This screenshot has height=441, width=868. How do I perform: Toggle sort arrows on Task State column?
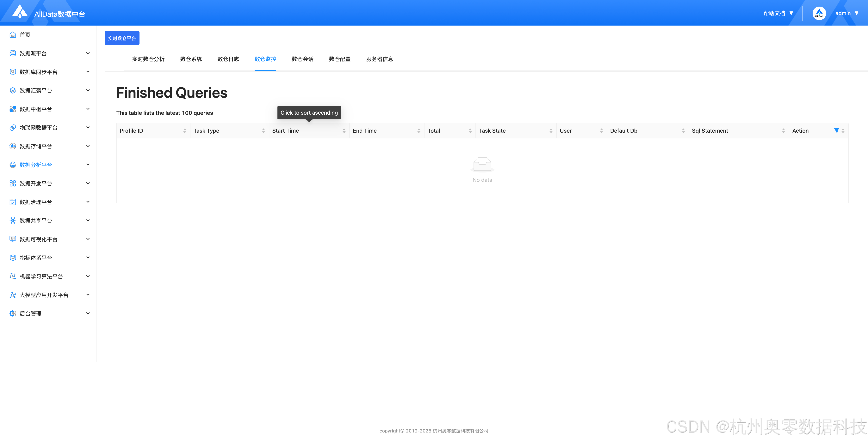pos(551,131)
